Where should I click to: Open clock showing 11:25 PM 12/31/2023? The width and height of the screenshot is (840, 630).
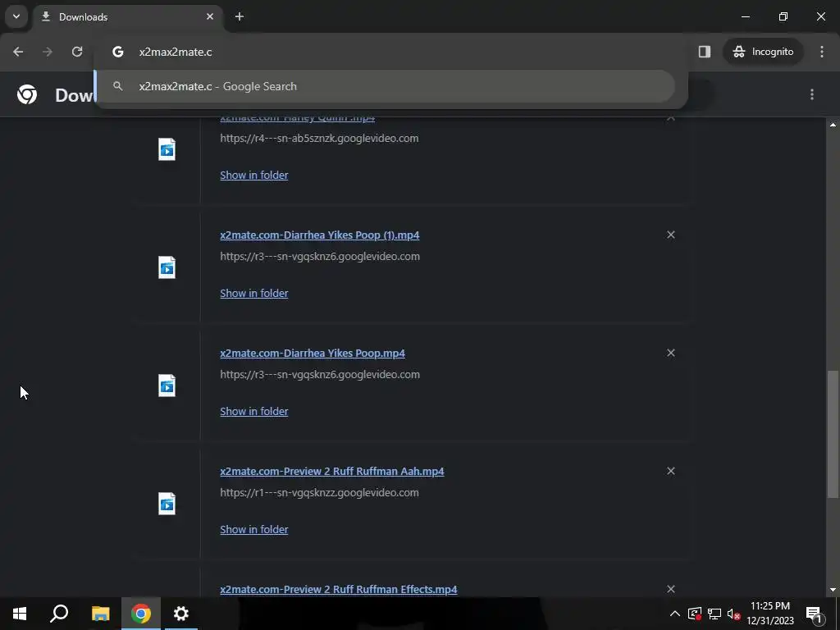pos(770,614)
